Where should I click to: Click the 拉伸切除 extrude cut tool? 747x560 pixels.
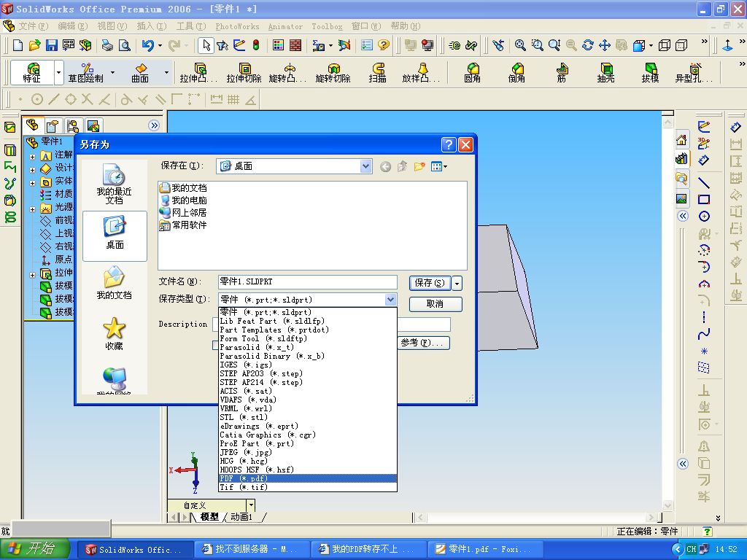point(244,73)
